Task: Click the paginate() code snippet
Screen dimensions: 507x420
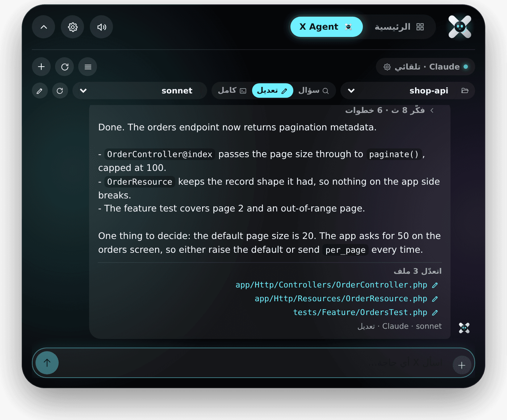Action: point(394,154)
